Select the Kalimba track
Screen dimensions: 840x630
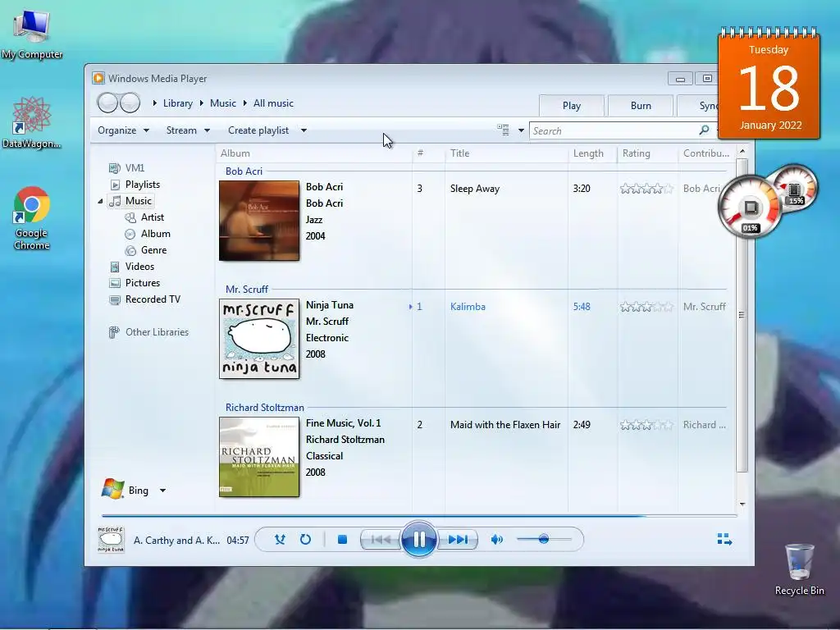click(468, 307)
